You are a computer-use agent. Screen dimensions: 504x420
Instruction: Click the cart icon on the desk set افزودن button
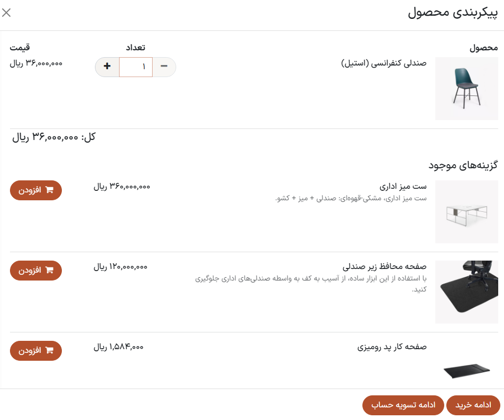(x=49, y=190)
